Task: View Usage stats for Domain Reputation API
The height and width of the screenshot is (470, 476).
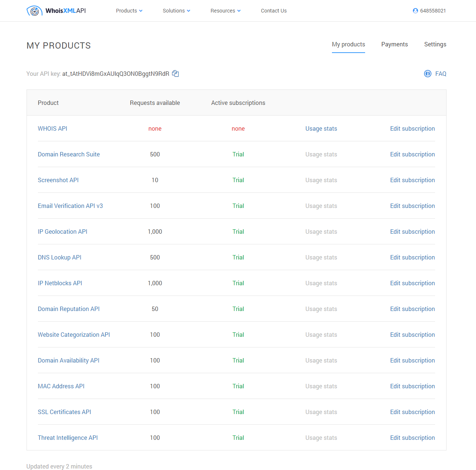Action: (321, 309)
